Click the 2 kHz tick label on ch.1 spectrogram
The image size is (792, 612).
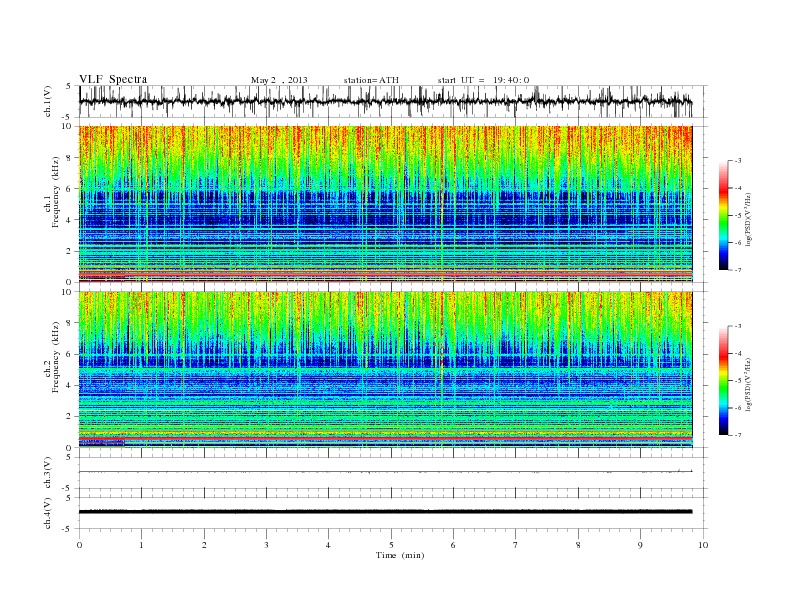pyautogui.click(x=69, y=251)
